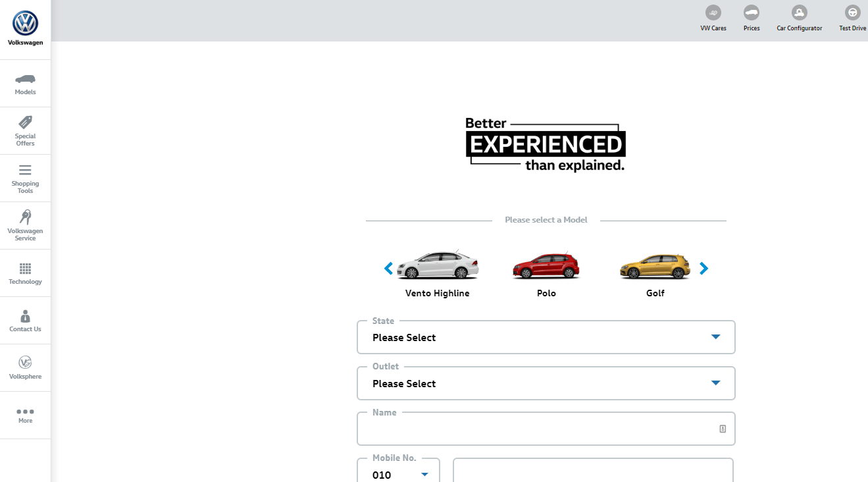The width and height of the screenshot is (868, 482).
Task: Open the Contact Us page
Action: (x=25, y=321)
